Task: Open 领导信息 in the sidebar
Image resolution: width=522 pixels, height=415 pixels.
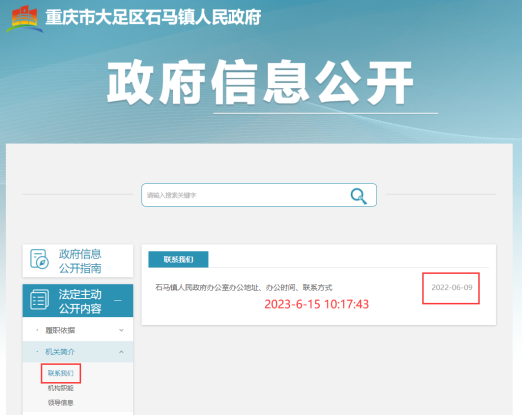Action: (60, 403)
